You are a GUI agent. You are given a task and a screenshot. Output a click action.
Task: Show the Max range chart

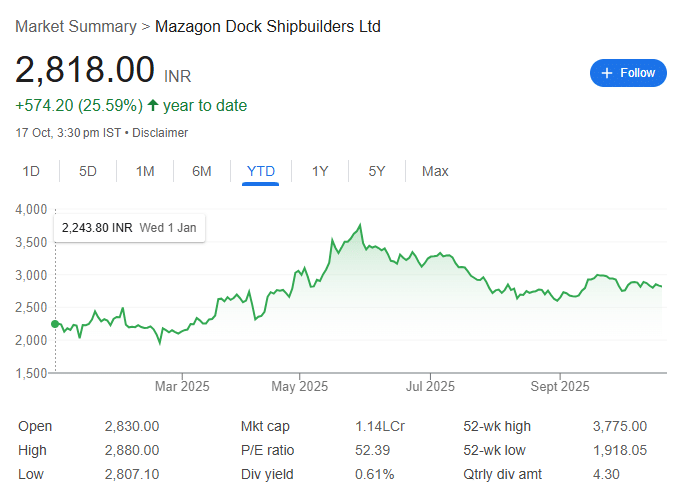pyautogui.click(x=435, y=171)
